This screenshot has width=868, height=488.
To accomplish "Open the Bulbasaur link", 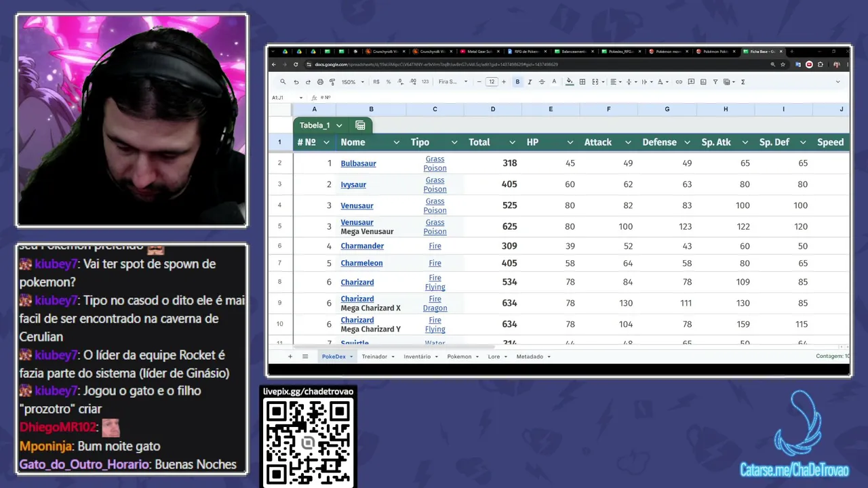I will click(358, 163).
